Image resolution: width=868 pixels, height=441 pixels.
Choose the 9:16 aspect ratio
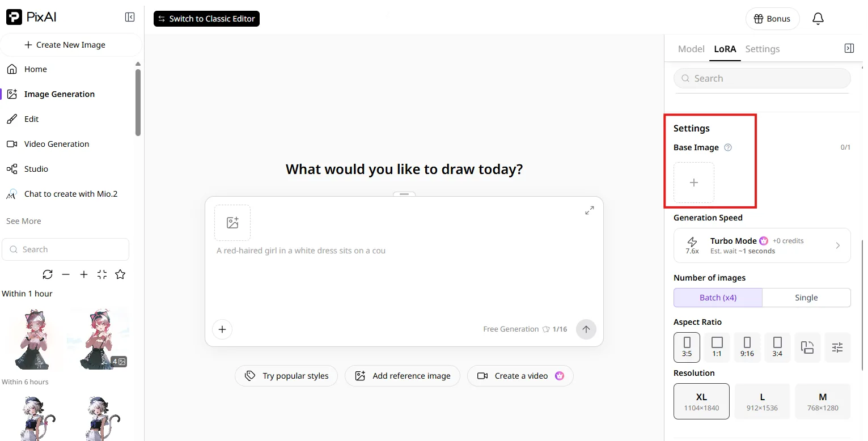pyautogui.click(x=747, y=347)
